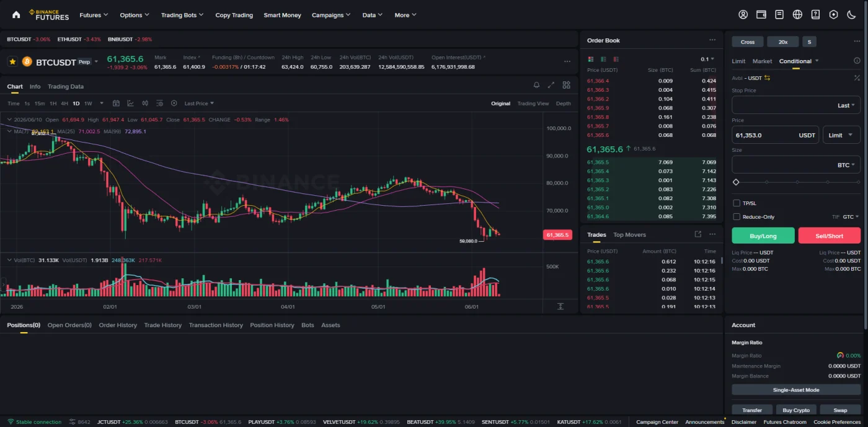Open the Trades panel more options
Image resolution: width=868 pixels, height=427 pixels.
pyautogui.click(x=712, y=234)
